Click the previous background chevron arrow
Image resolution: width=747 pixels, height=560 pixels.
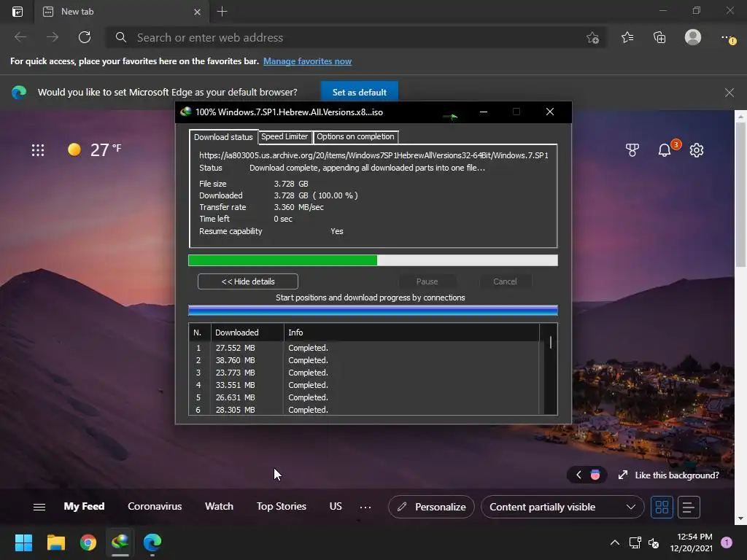(578, 475)
